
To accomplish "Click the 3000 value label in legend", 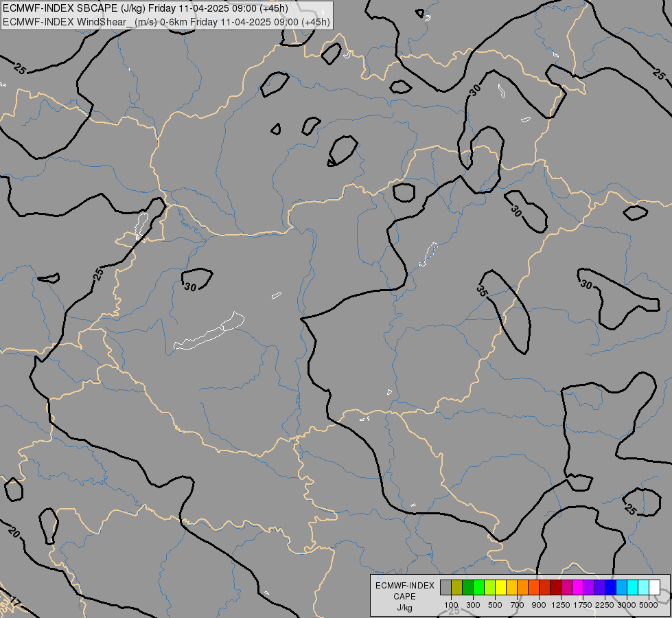I will tap(627, 605).
